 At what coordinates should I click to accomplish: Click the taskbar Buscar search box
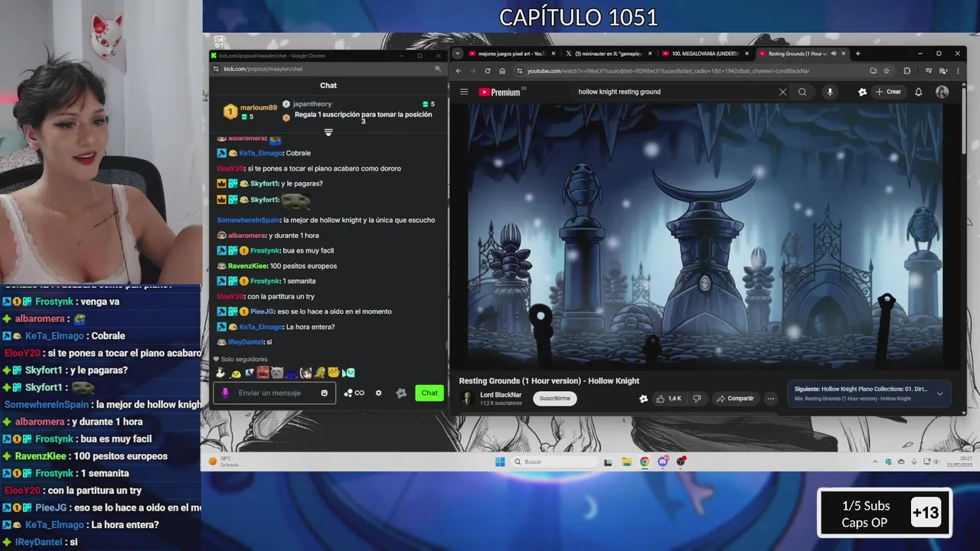(x=555, y=461)
